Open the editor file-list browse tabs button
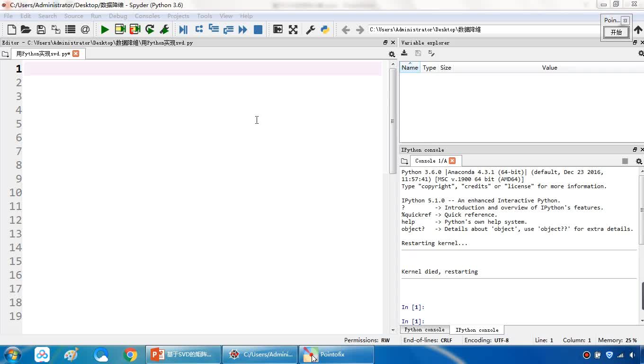The image size is (644, 364). point(6,54)
